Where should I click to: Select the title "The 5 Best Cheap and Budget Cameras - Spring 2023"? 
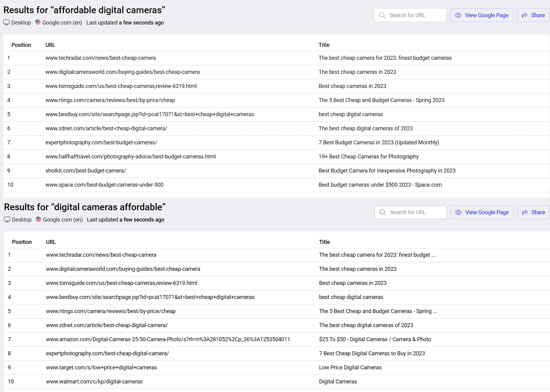(x=382, y=100)
